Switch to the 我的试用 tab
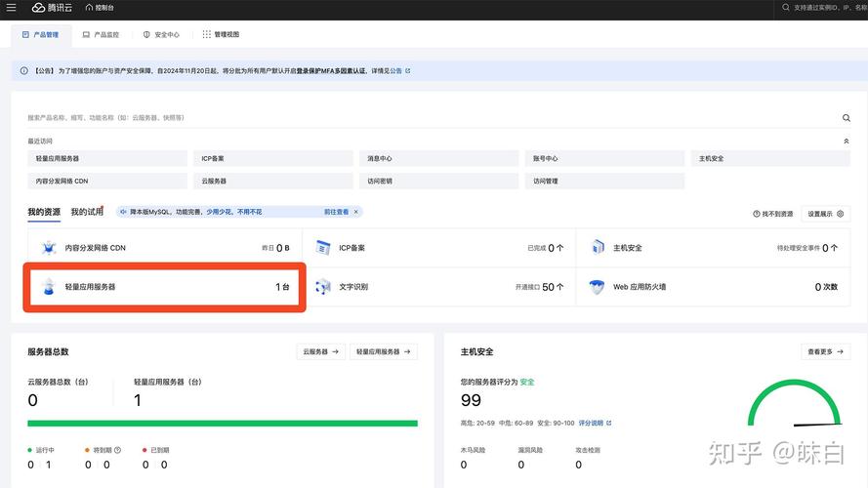Viewport: 868px width, 488px height. [87, 212]
